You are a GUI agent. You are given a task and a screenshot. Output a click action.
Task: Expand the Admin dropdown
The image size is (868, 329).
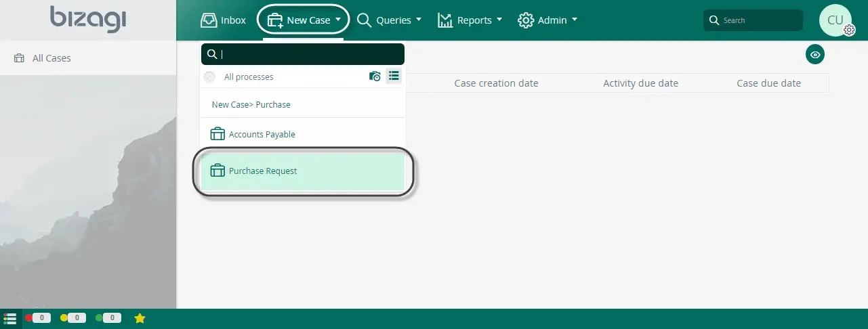coord(547,20)
